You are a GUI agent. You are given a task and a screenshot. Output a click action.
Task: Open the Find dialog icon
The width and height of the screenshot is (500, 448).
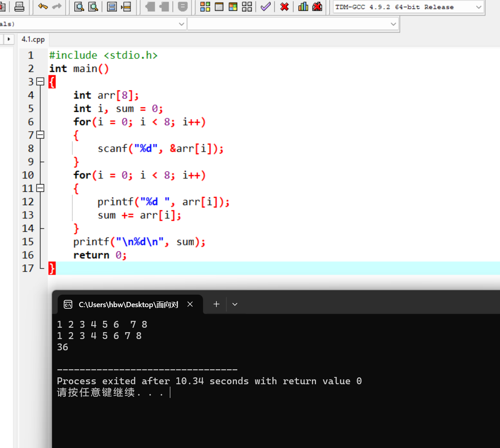(x=79, y=6)
